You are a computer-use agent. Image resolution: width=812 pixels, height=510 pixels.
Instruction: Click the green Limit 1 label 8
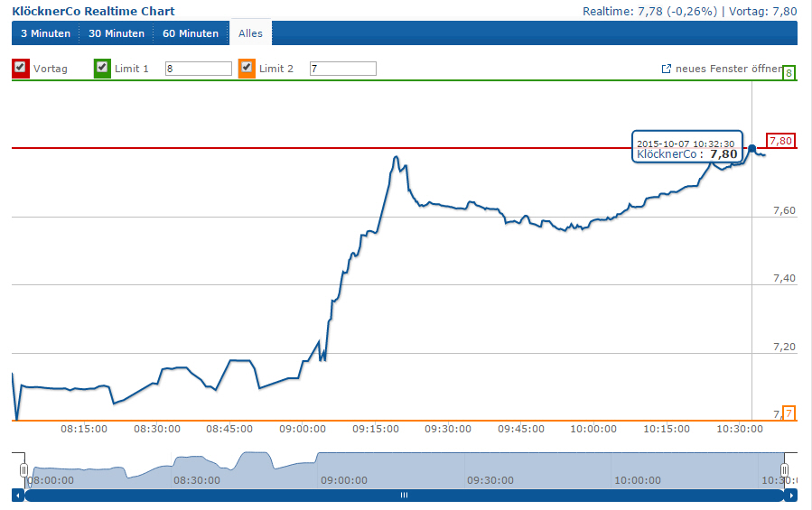click(x=789, y=73)
